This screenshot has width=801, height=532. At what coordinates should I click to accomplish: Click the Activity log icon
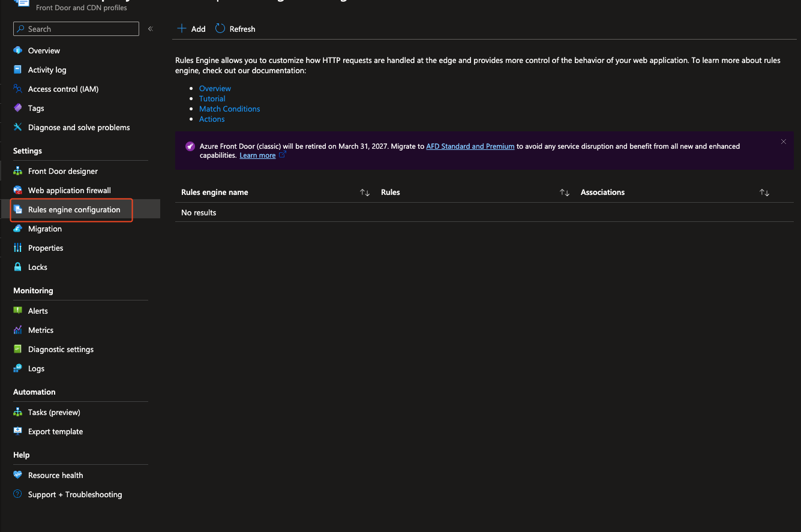18,70
